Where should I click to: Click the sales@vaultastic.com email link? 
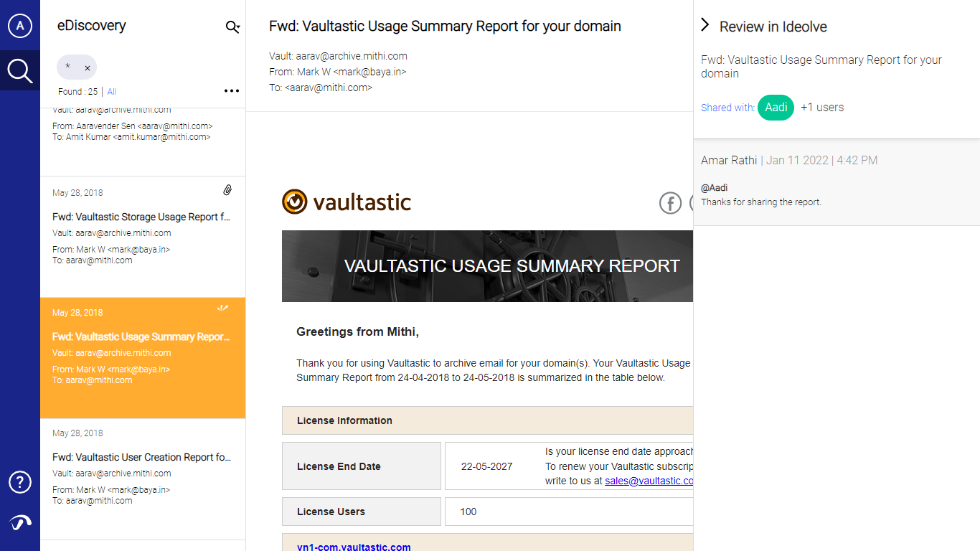(649, 481)
